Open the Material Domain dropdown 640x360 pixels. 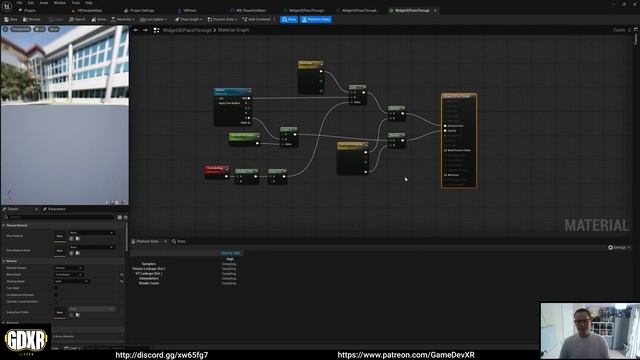(69, 268)
